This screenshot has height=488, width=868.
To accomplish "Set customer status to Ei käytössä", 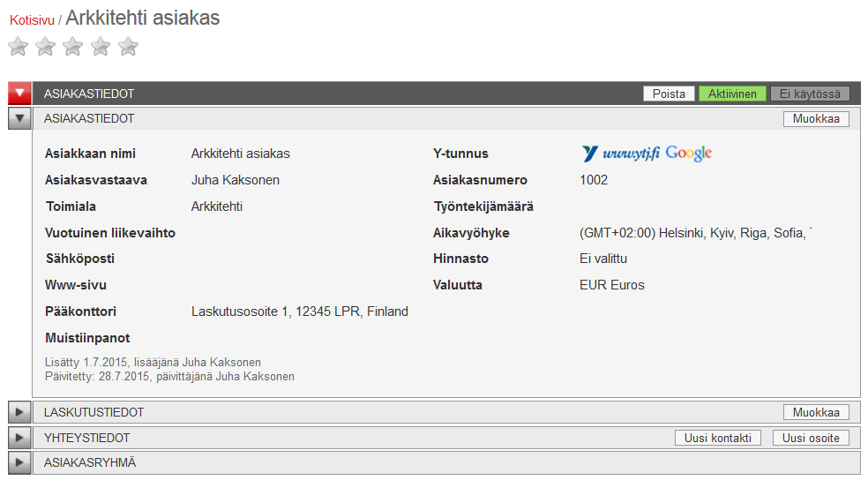I will click(x=810, y=94).
